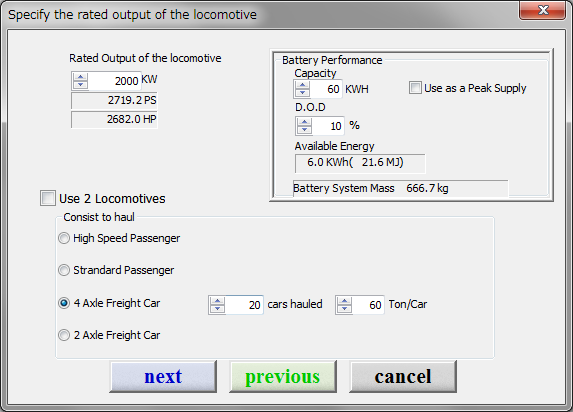Image resolution: width=573 pixels, height=412 pixels.
Task: Decrease battery capacity KWH down arrow
Action: (302, 93)
